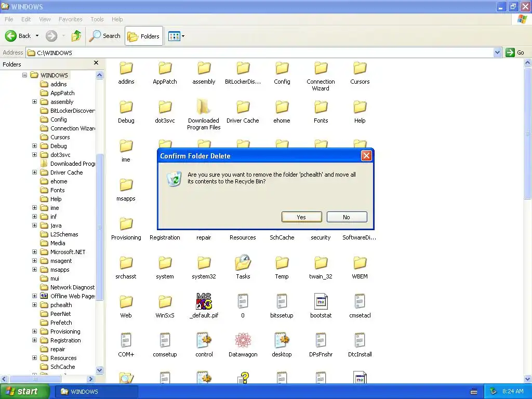Viewport: 532px width, 399px height.
Task: Open the Tools menu
Action: (x=97, y=19)
